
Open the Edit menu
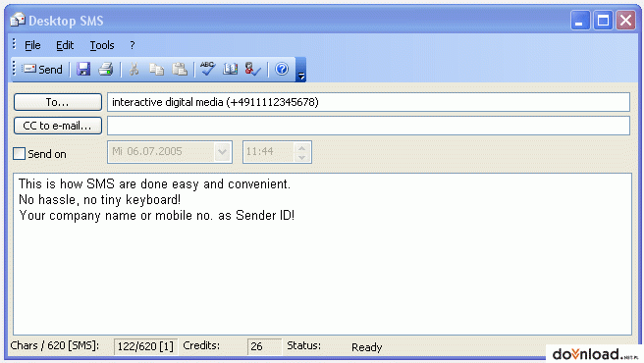65,45
